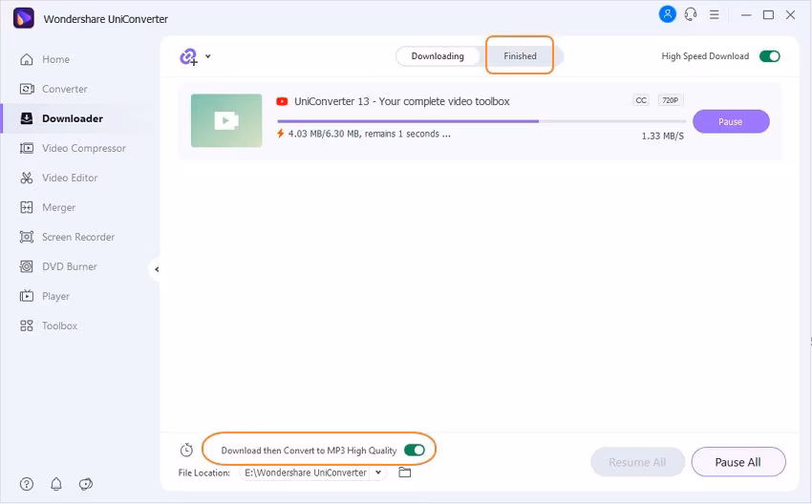Open the notifications bell icon
This screenshot has height=504, width=812.
56,484
